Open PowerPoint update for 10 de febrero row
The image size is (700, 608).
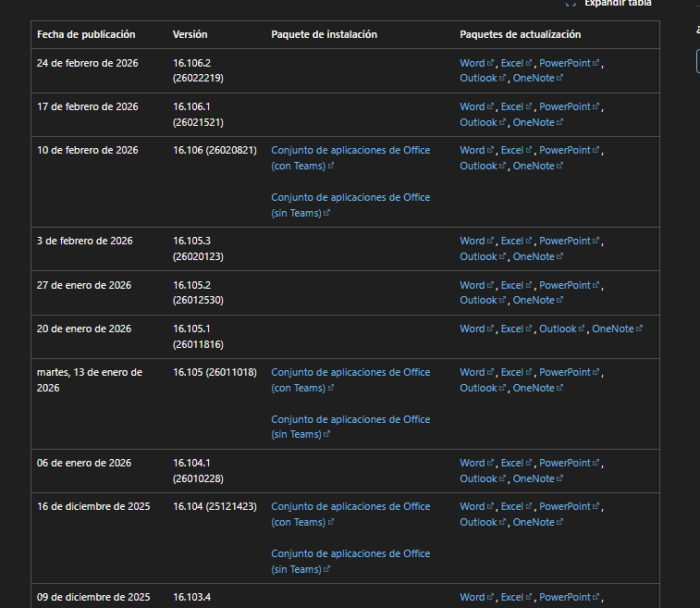pos(570,150)
